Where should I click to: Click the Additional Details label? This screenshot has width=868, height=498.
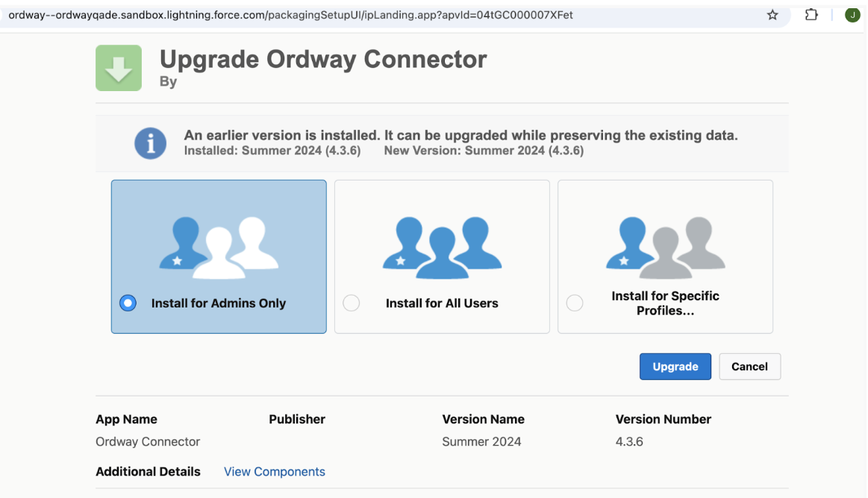coord(148,471)
